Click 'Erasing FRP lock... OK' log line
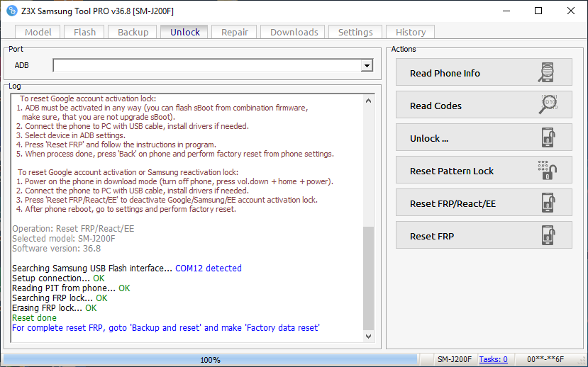 55,307
